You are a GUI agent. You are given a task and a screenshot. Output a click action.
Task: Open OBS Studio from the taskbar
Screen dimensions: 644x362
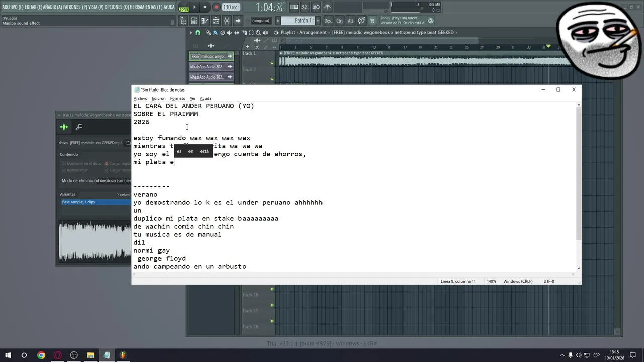pyautogui.click(x=74, y=355)
